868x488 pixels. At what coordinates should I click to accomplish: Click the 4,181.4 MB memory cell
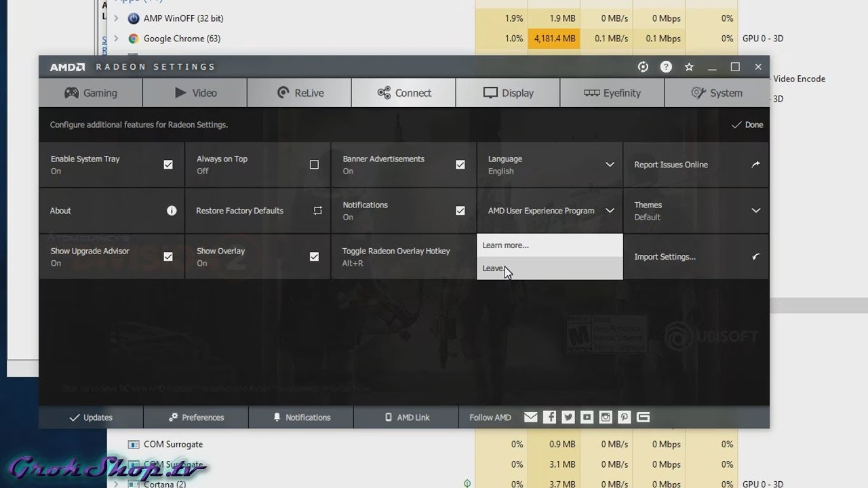[x=553, y=39]
